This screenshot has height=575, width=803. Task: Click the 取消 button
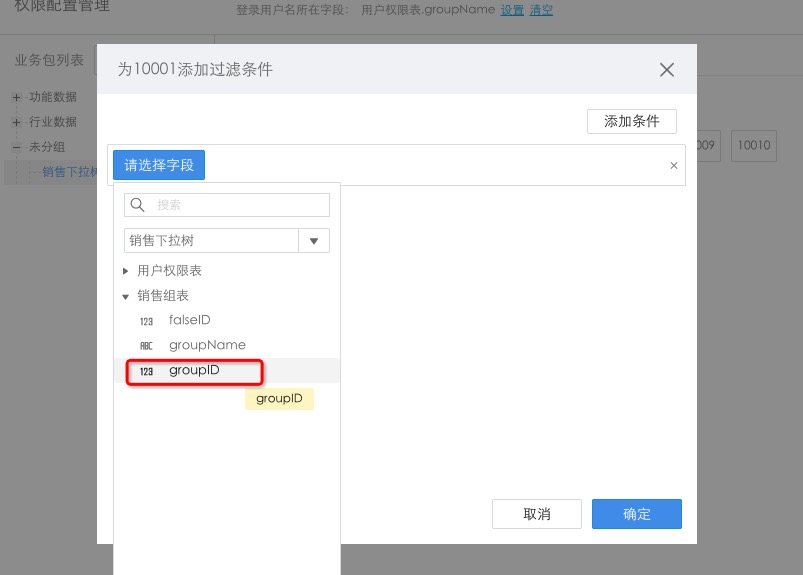(537, 514)
